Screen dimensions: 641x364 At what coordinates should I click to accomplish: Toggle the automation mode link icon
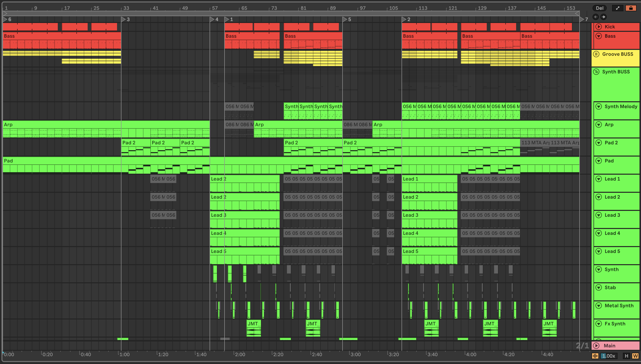[x=617, y=8]
